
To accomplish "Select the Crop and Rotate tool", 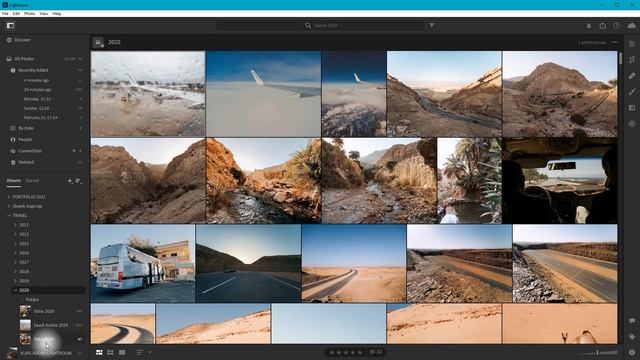I will point(632,60).
